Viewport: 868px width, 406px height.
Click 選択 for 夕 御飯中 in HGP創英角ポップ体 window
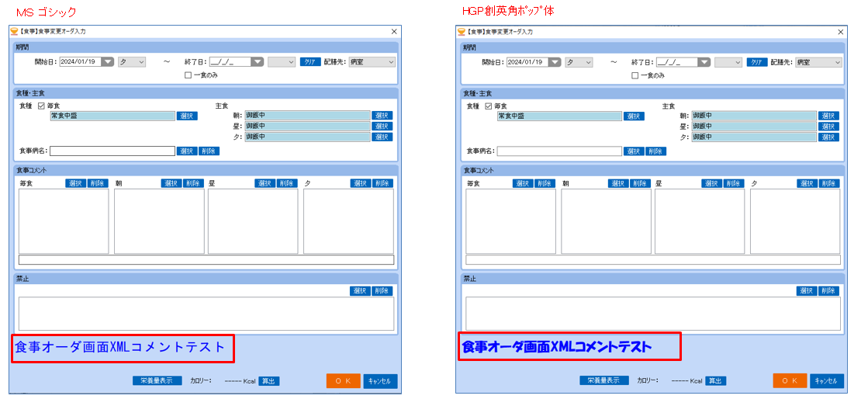click(829, 137)
